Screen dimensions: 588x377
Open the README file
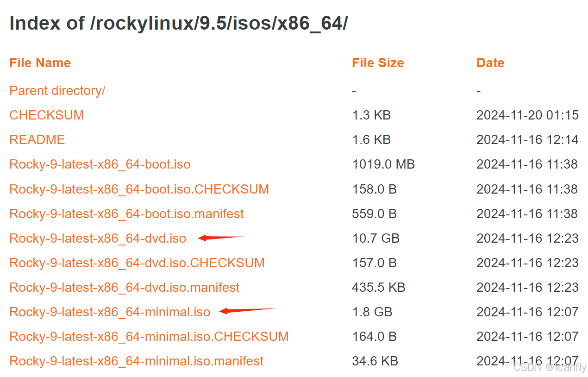coord(37,139)
